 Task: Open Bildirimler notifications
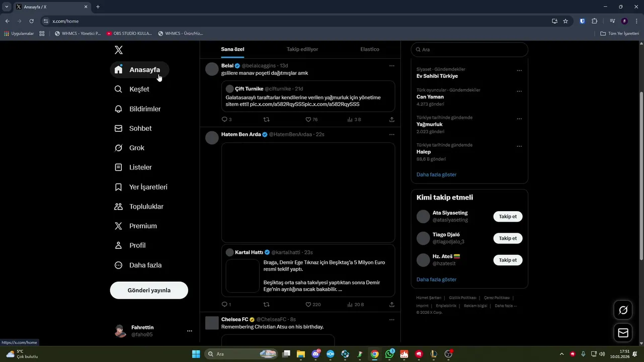(138, 109)
